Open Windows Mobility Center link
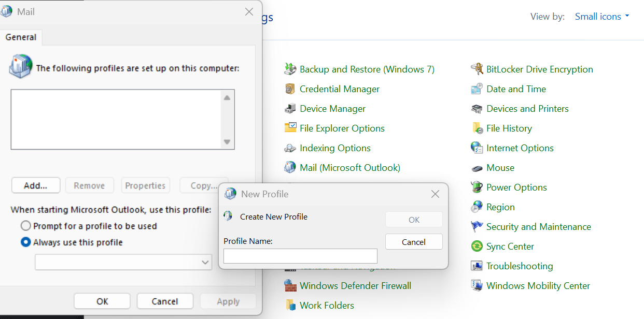This screenshot has width=644, height=319. point(538,286)
